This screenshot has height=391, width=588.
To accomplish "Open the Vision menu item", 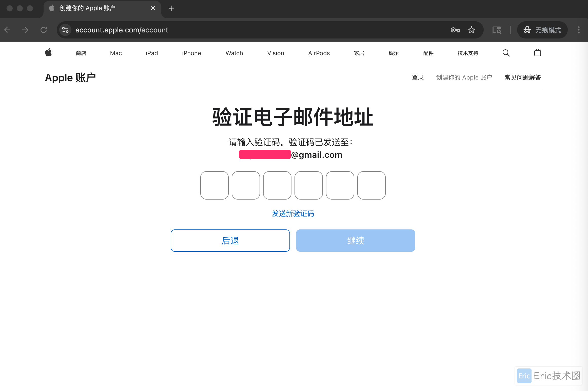I will [276, 53].
